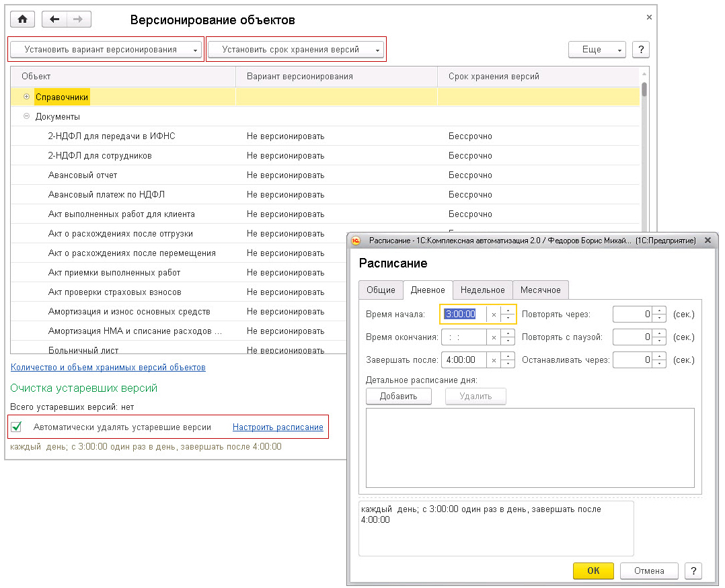Focus the Останавливать через input
725x588 pixels.
click(632, 360)
